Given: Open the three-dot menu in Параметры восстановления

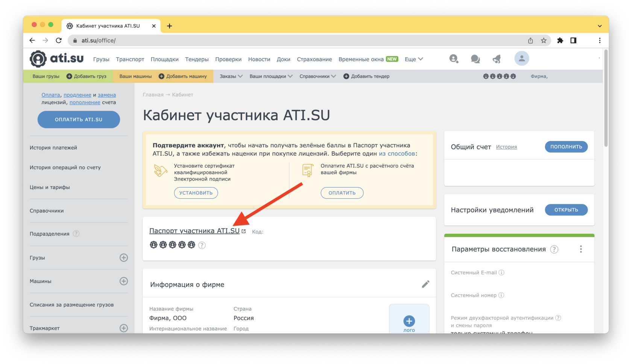Looking at the screenshot, I should coord(581,249).
